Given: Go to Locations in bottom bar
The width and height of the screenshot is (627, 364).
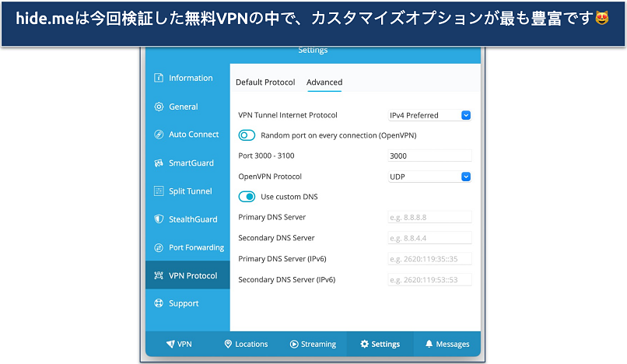Looking at the screenshot, I should 246,344.
